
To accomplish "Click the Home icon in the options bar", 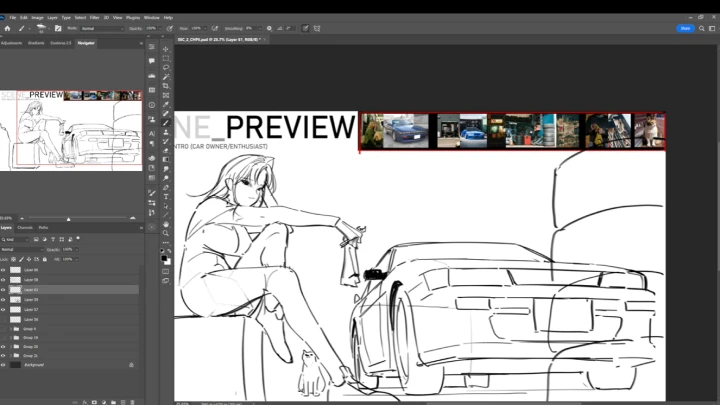I will [7, 28].
